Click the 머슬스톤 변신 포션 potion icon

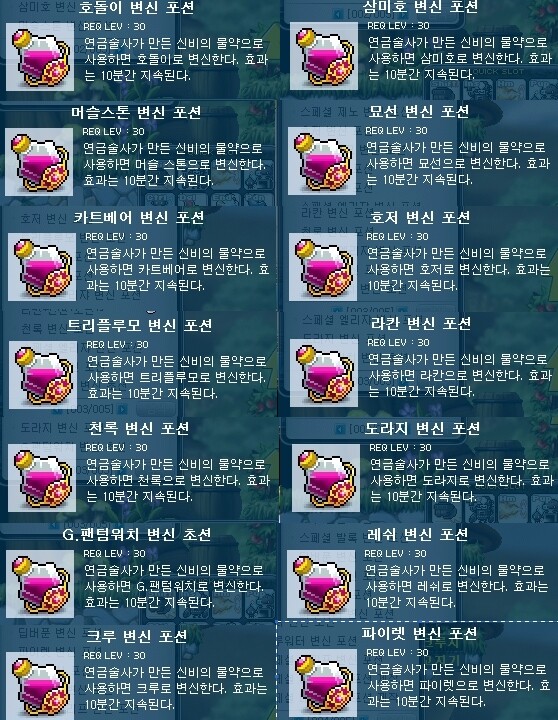39,162
